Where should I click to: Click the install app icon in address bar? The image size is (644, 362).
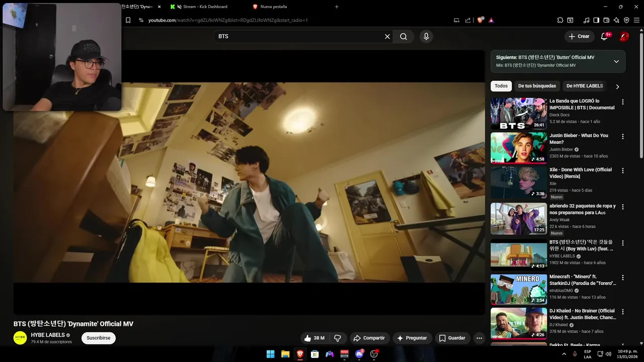click(x=456, y=20)
